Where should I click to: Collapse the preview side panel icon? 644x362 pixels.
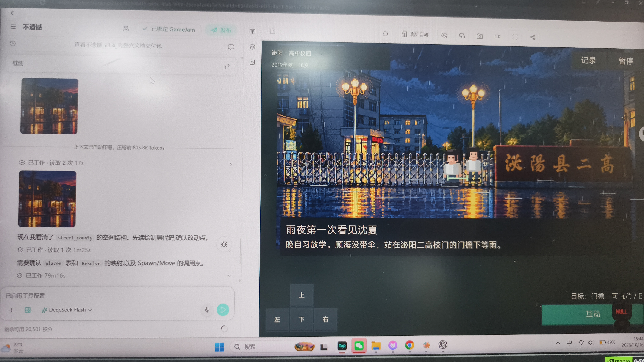pos(272,31)
